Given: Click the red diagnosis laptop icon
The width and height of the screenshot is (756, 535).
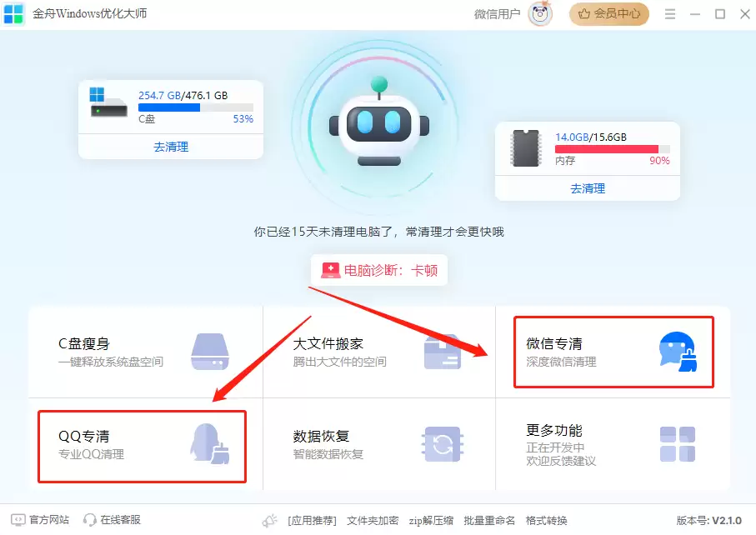Looking at the screenshot, I should click(331, 270).
